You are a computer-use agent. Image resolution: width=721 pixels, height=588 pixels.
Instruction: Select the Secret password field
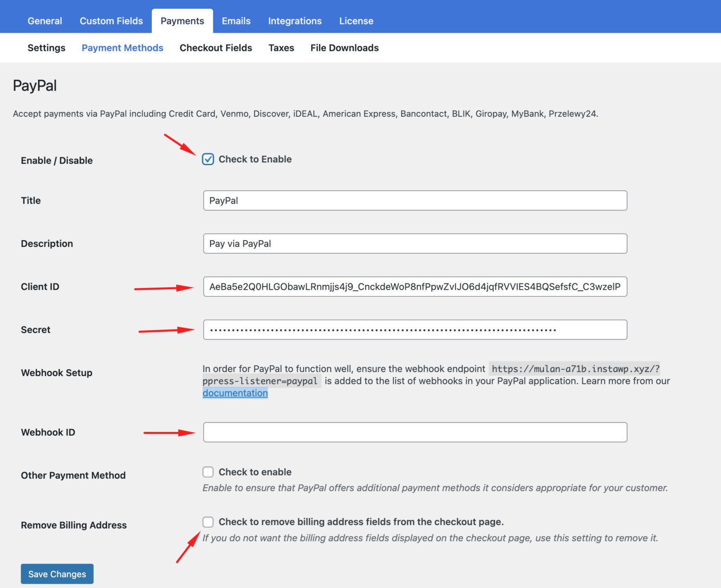415,330
